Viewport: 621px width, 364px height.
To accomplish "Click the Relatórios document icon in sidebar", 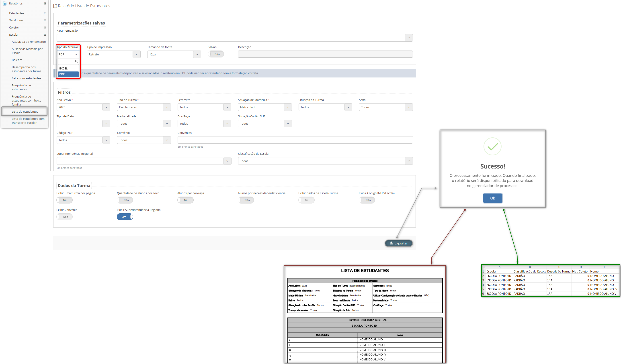I will (x=4, y=3).
